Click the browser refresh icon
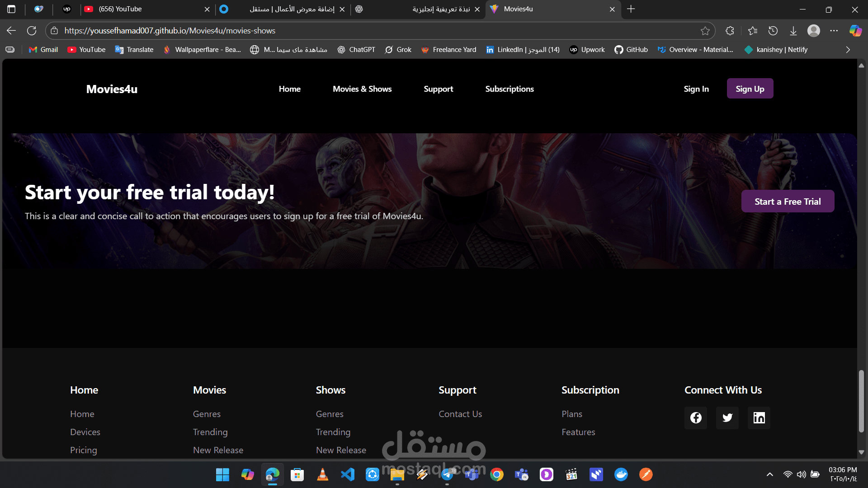The height and width of the screenshot is (488, 868). pos(32,31)
